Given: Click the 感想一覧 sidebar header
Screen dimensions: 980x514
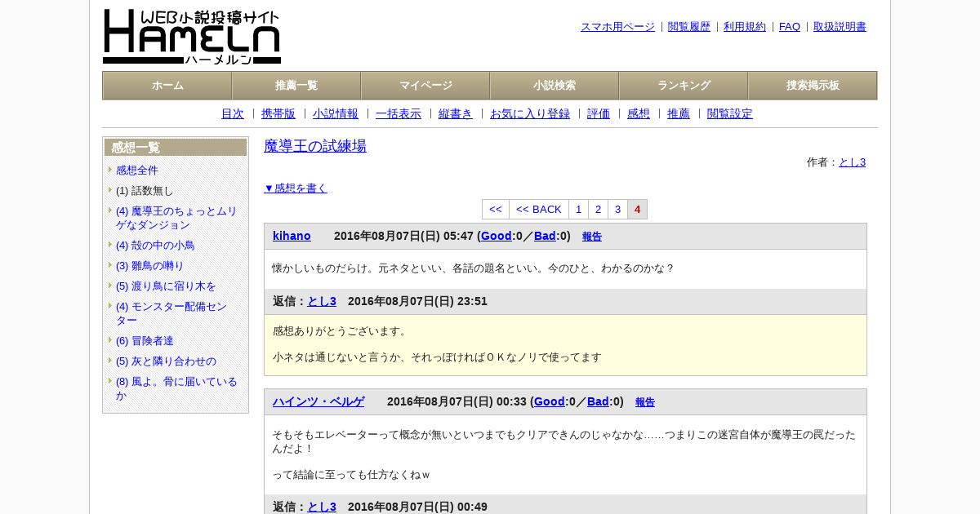Looking at the screenshot, I should point(176,148).
